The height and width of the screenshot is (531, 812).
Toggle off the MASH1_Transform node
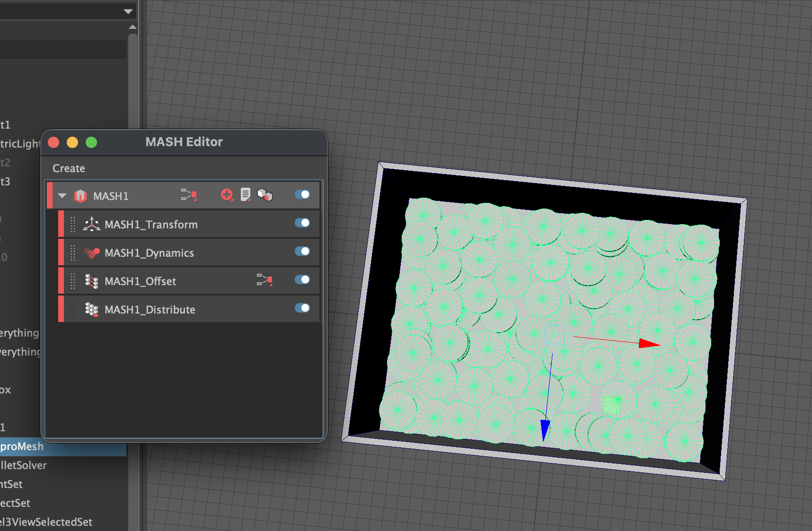click(302, 223)
